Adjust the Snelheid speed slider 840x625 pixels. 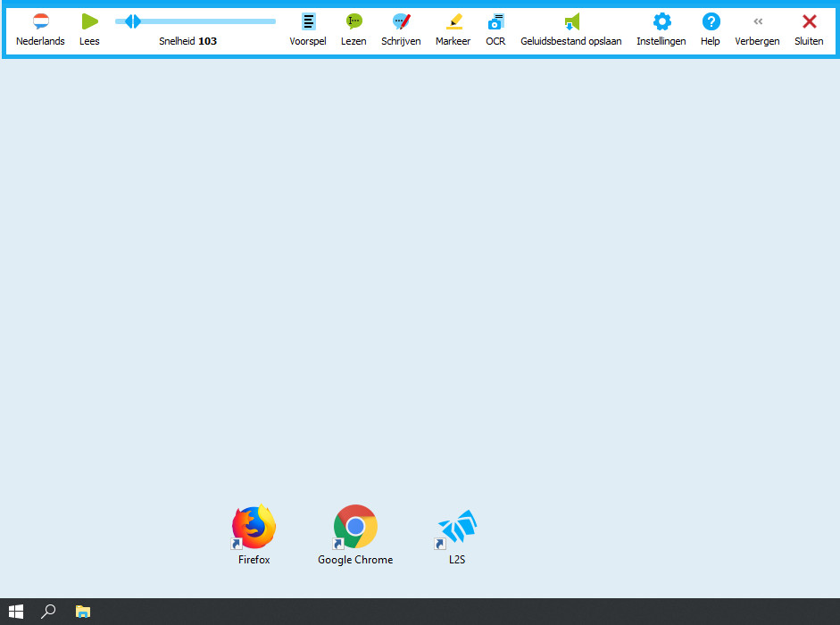tap(131, 21)
